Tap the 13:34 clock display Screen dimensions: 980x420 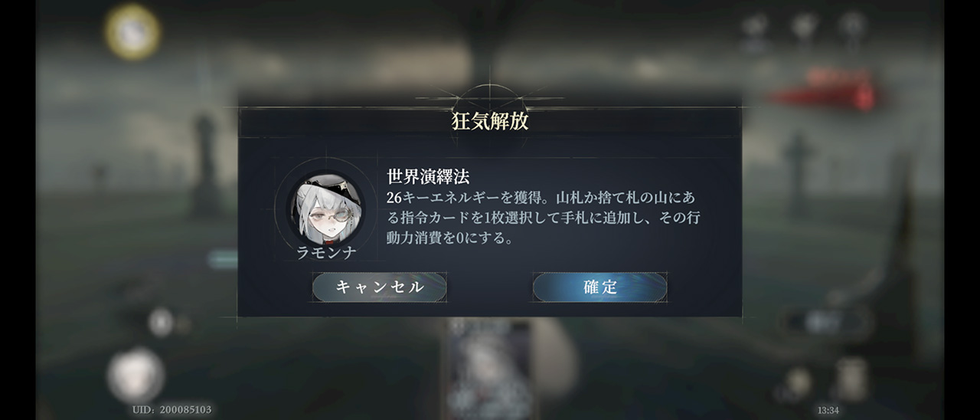[828, 410]
